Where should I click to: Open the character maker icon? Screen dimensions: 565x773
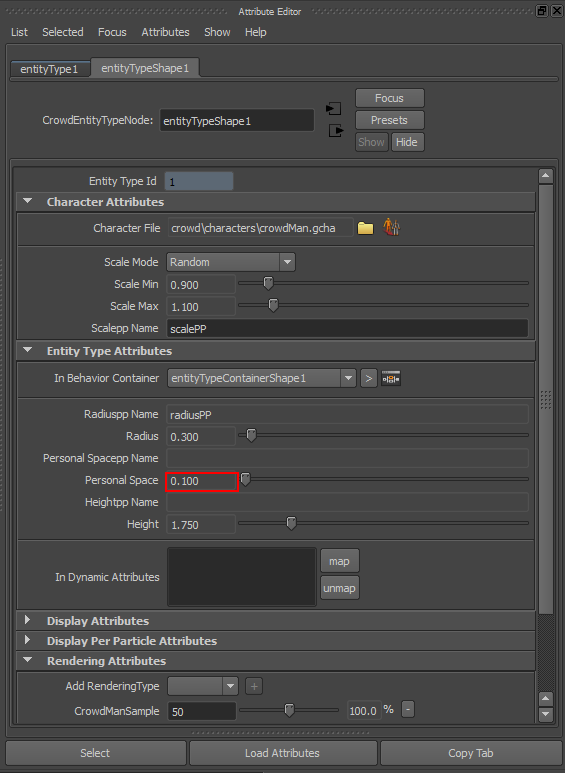coord(391,227)
